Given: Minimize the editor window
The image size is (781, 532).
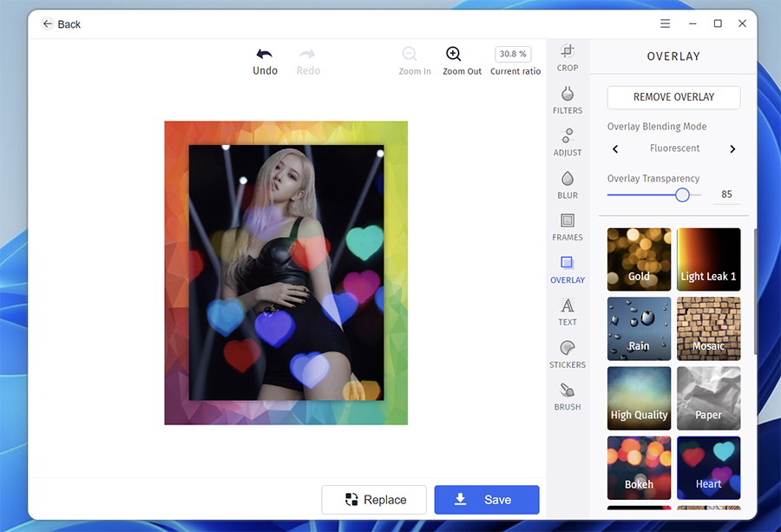Looking at the screenshot, I should (692, 23).
